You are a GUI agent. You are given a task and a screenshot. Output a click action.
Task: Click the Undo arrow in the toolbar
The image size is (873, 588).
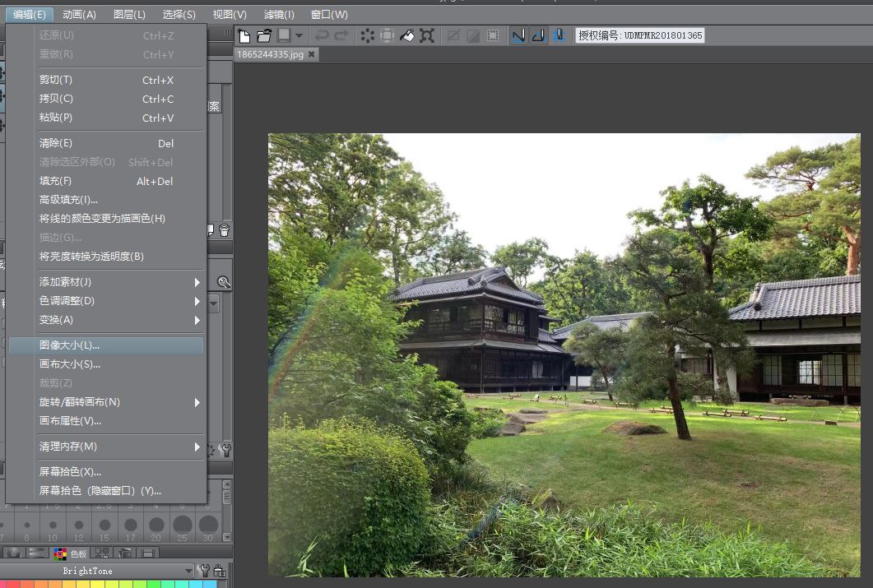pyautogui.click(x=321, y=35)
